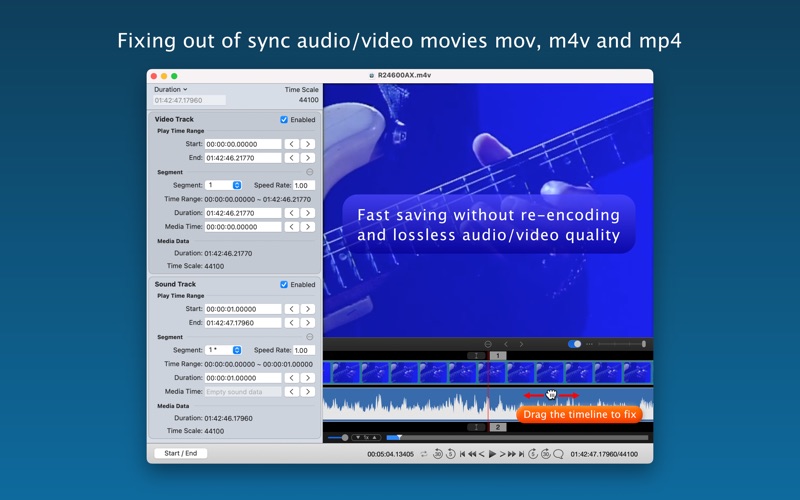Click the Video Track End time field

tap(243, 158)
